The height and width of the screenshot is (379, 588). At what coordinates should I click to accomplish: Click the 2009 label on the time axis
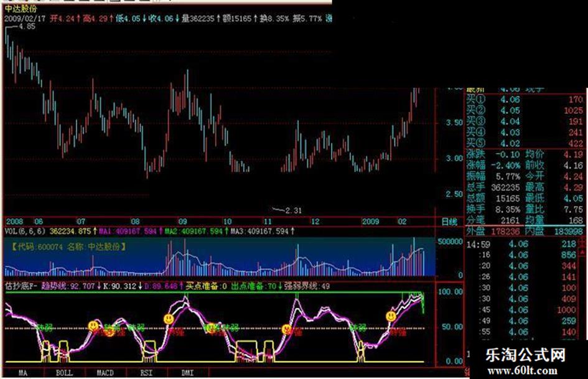pos(370,222)
